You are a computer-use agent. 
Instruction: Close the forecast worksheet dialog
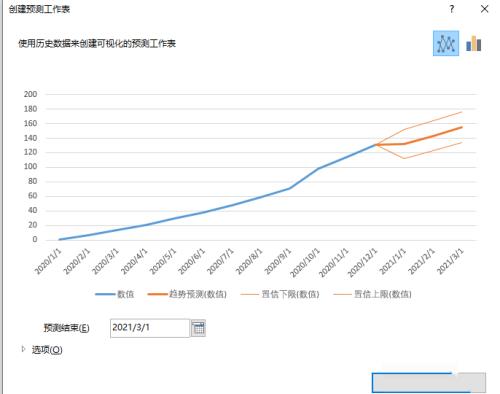484,9
